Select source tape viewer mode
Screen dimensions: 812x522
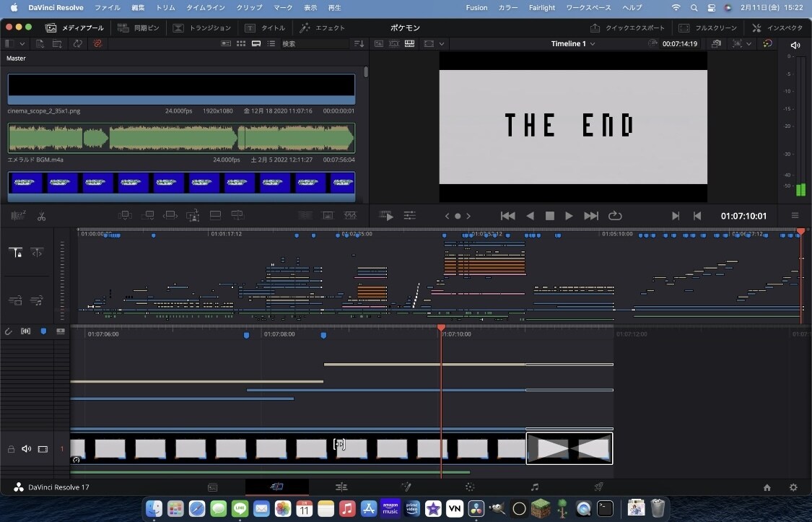point(394,44)
